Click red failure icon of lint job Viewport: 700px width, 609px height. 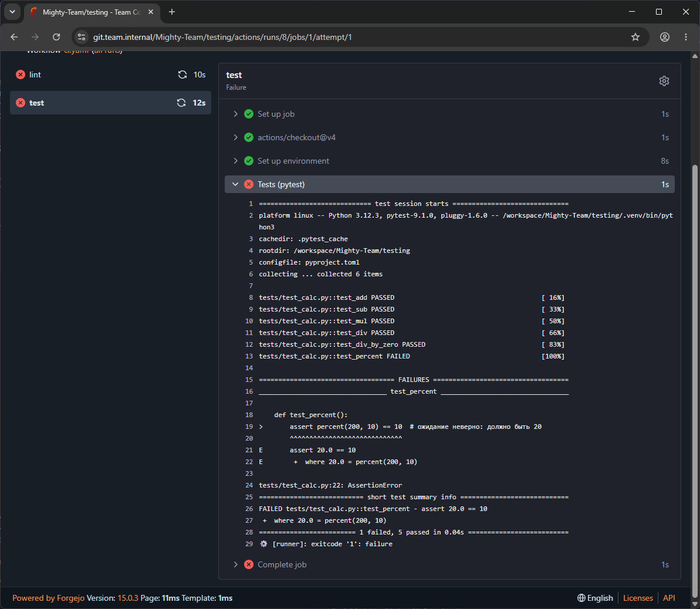point(21,75)
